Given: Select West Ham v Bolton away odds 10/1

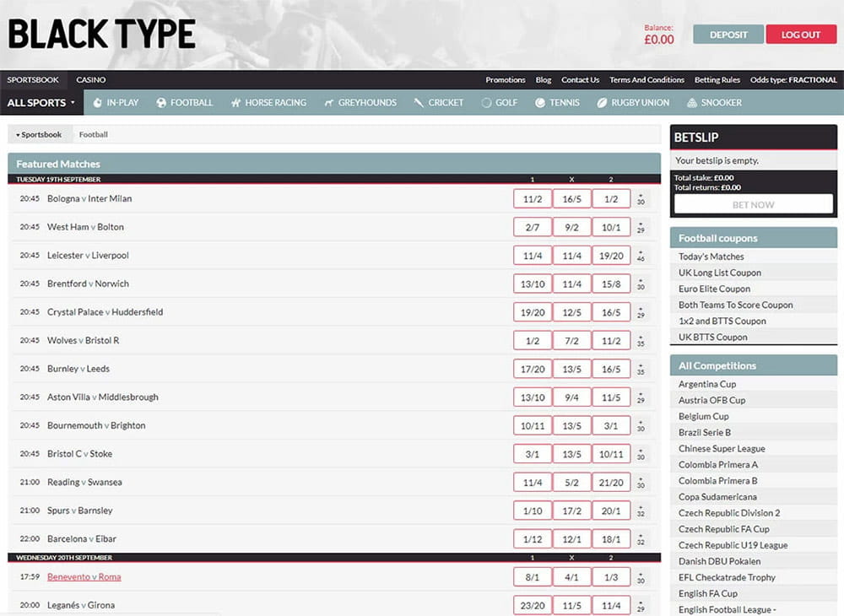Looking at the screenshot, I should click(611, 228).
